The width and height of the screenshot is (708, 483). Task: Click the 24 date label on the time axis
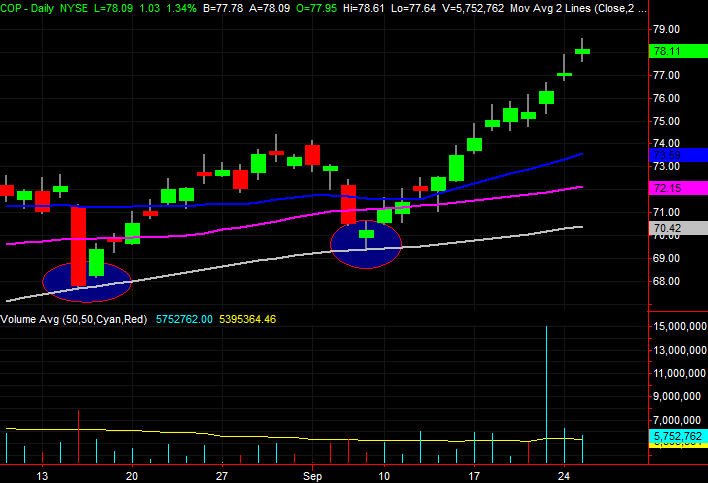tap(564, 476)
